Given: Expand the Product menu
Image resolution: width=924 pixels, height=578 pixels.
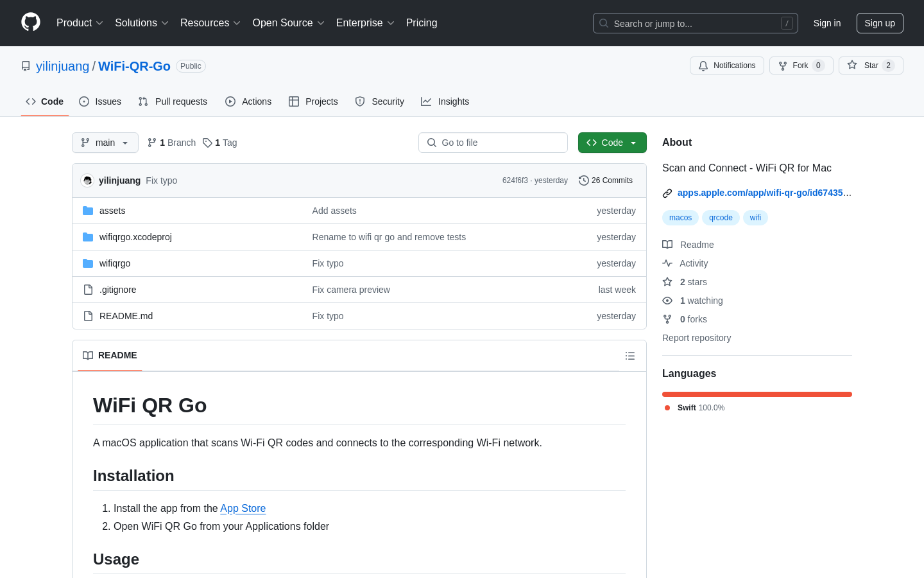Looking at the screenshot, I should (80, 22).
